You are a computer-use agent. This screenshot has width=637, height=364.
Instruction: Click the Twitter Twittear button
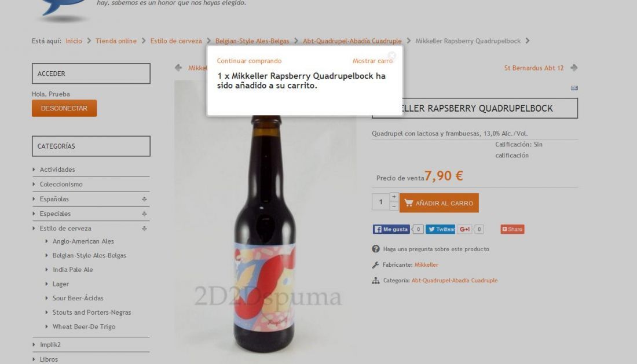440,229
